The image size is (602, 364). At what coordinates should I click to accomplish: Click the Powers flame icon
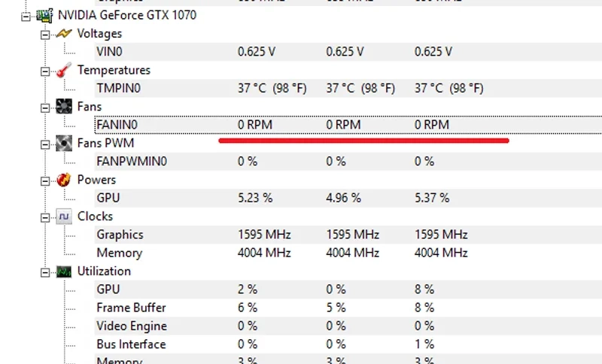[x=64, y=180]
